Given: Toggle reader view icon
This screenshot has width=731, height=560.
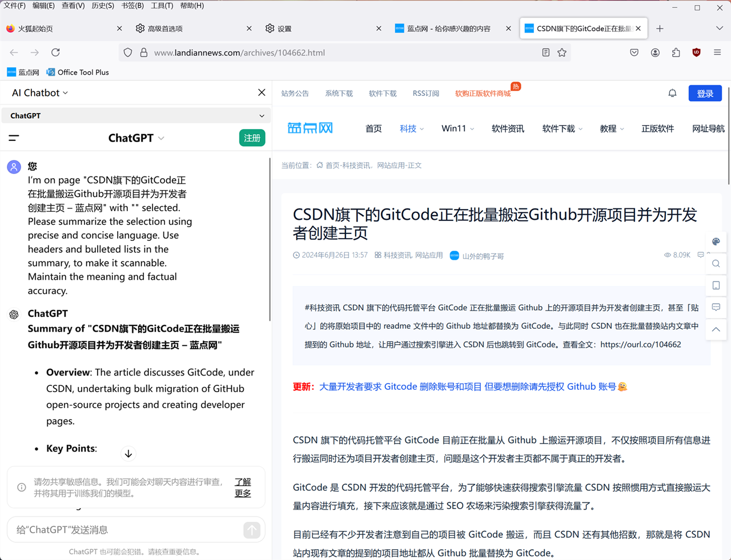Looking at the screenshot, I should (546, 53).
